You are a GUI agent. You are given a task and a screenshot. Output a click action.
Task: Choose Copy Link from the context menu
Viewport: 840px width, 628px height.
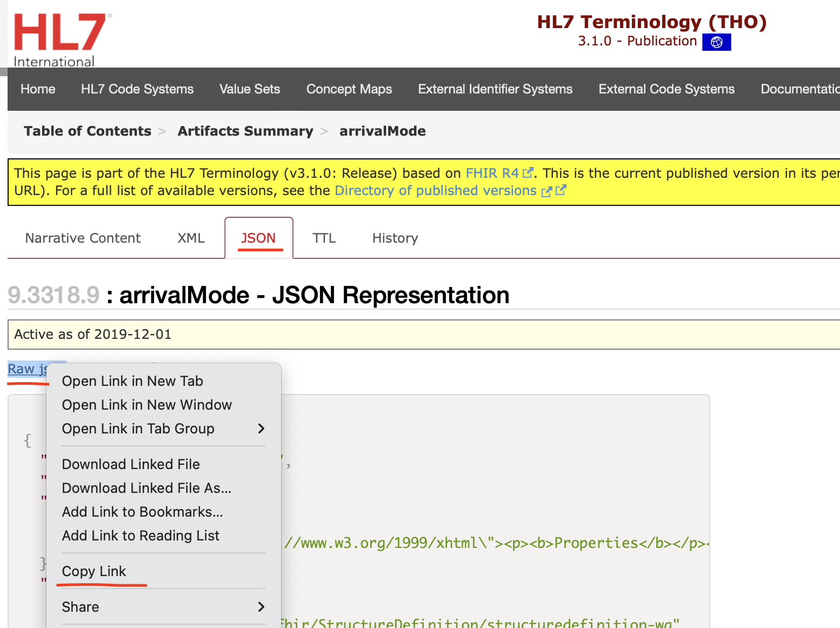click(94, 571)
